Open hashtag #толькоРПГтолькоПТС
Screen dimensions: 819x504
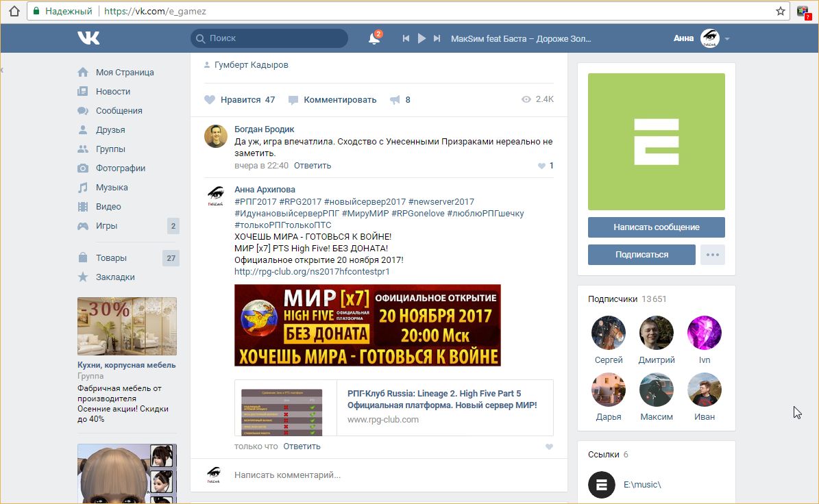click(x=283, y=225)
